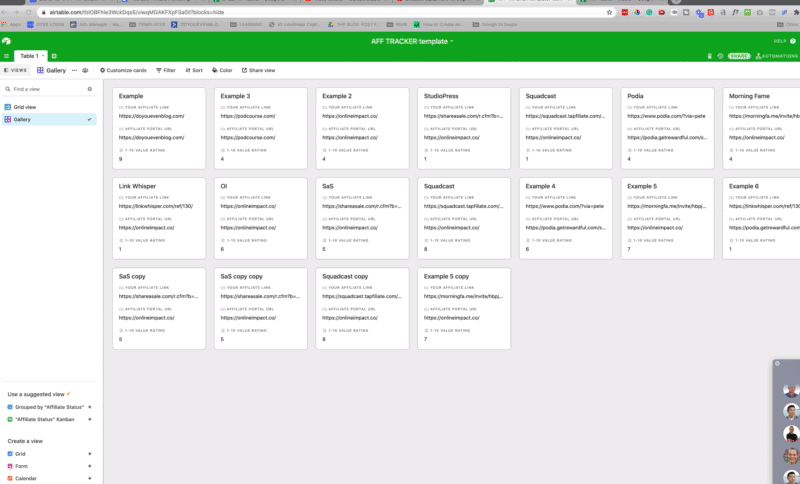The height and width of the screenshot is (484, 800).
Task: Open the Example 4 card
Action: click(x=566, y=218)
